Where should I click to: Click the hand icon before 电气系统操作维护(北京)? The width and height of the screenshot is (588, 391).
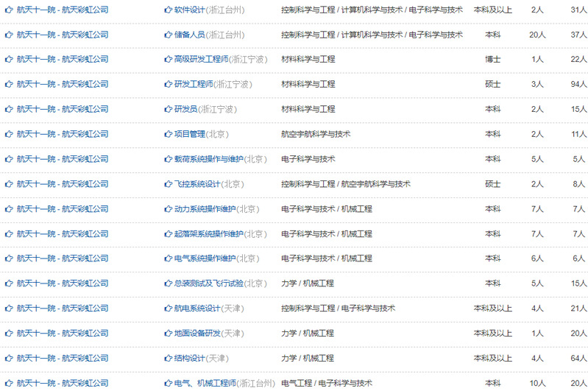pos(168,258)
